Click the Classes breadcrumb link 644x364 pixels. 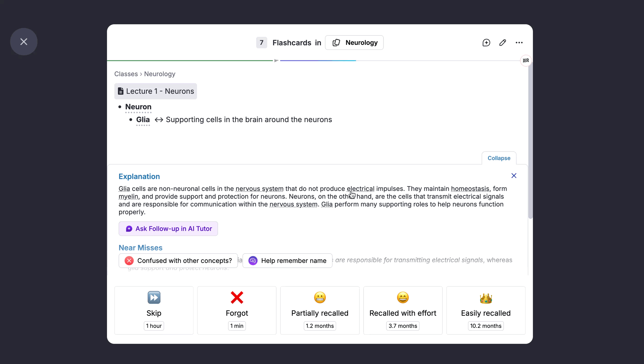pos(126,74)
